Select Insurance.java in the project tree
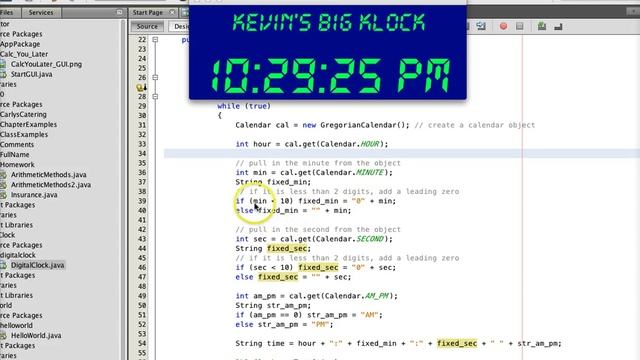The height and width of the screenshot is (360, 640). tap(34, 195)
